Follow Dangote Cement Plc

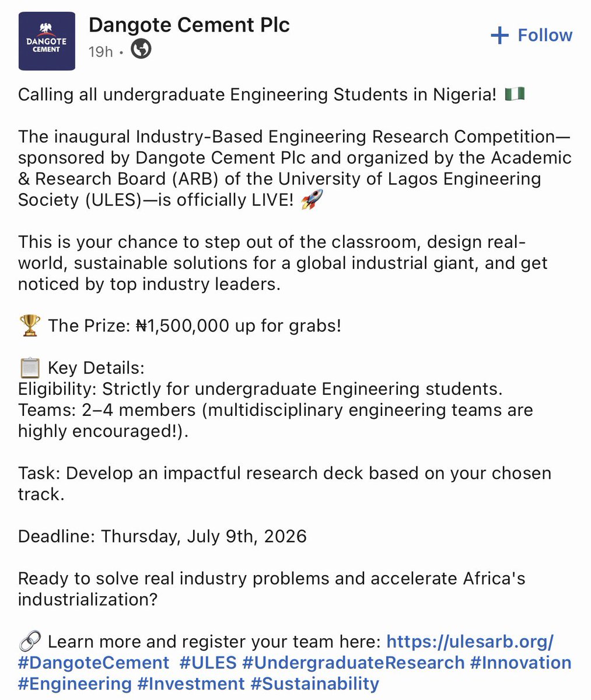click(x=531, y=36)
